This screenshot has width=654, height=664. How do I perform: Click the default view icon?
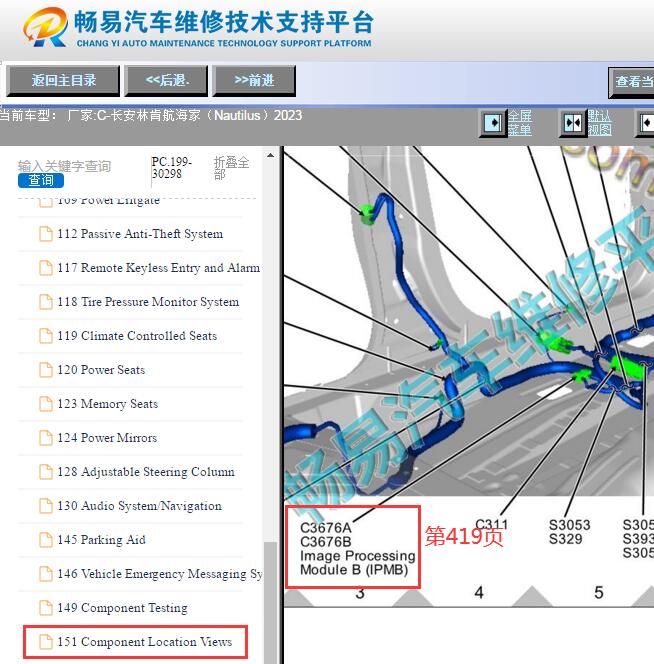click(x=573, y=123)
